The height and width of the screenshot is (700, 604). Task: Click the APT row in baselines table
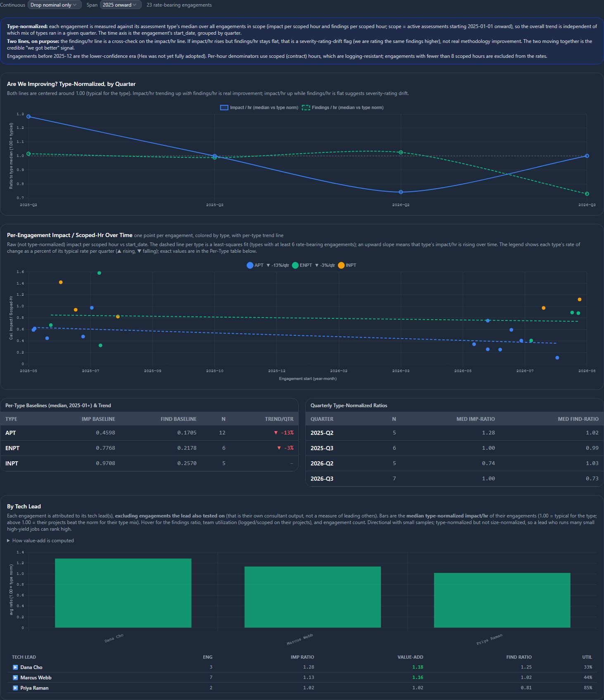(149, 433)
